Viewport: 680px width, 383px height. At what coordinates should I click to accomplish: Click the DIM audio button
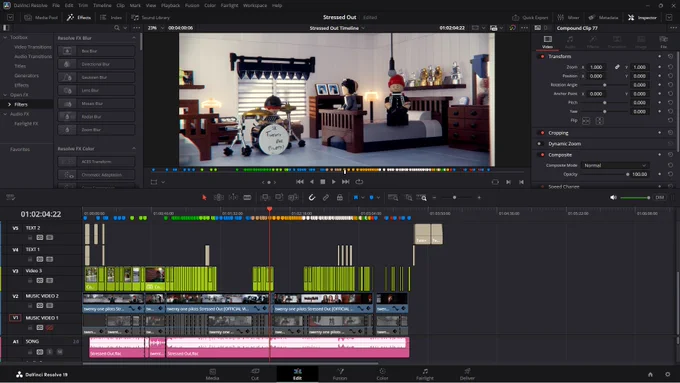[660, 197]
